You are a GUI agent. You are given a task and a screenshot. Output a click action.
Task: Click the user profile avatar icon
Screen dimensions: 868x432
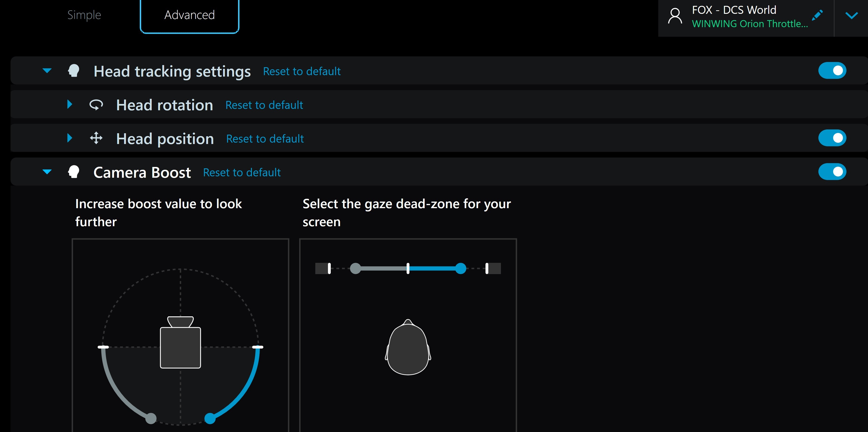point(675,16)
